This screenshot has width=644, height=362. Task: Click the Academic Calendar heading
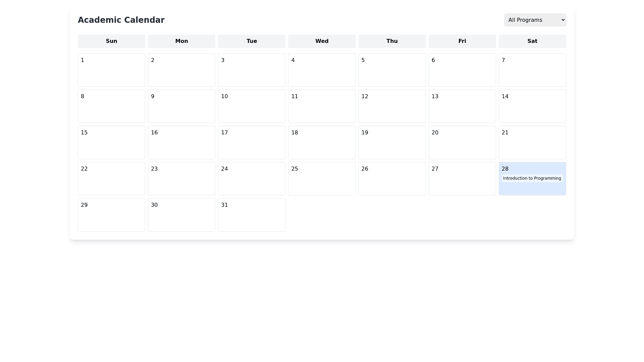(121, 20)
